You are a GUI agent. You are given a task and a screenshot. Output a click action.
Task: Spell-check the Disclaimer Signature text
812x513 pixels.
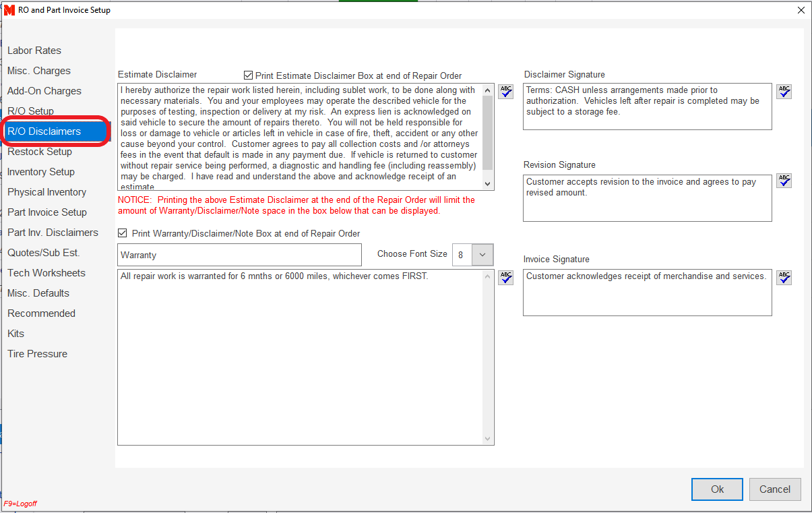(x=784, y=92)
